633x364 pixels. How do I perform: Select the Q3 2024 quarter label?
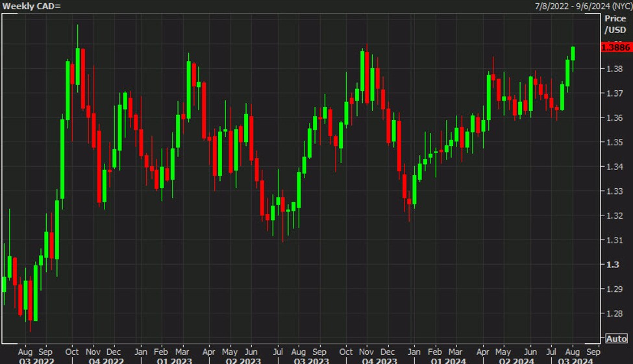tap(571, 360)
